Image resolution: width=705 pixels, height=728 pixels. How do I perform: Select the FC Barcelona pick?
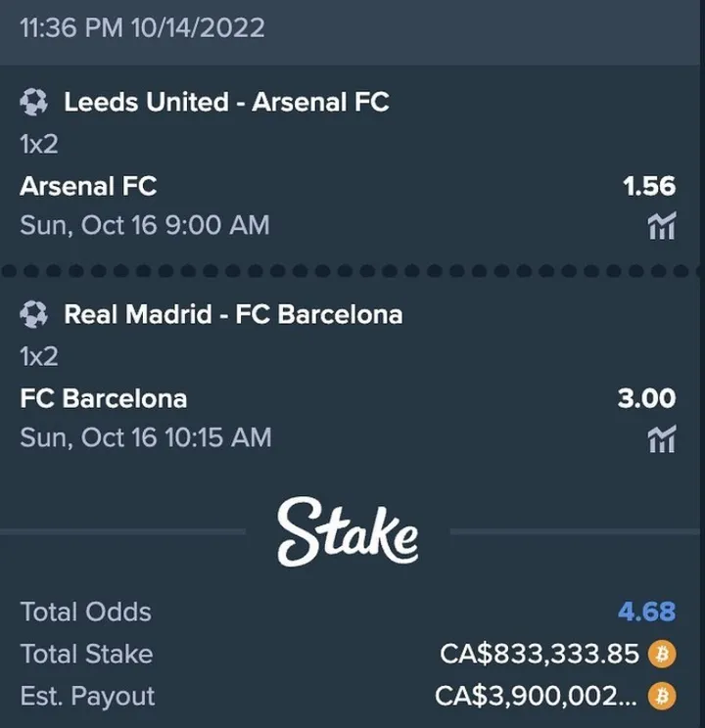[104, 398]
